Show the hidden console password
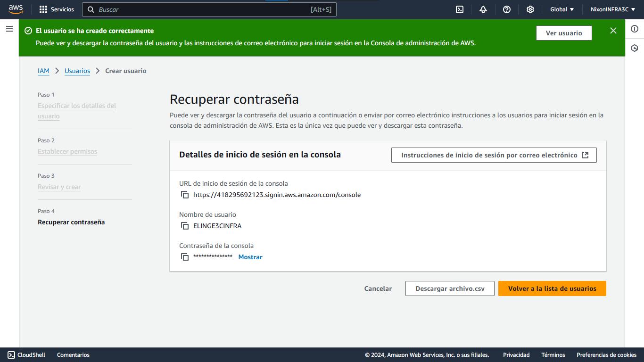The image size is (644, 362). 250,257
